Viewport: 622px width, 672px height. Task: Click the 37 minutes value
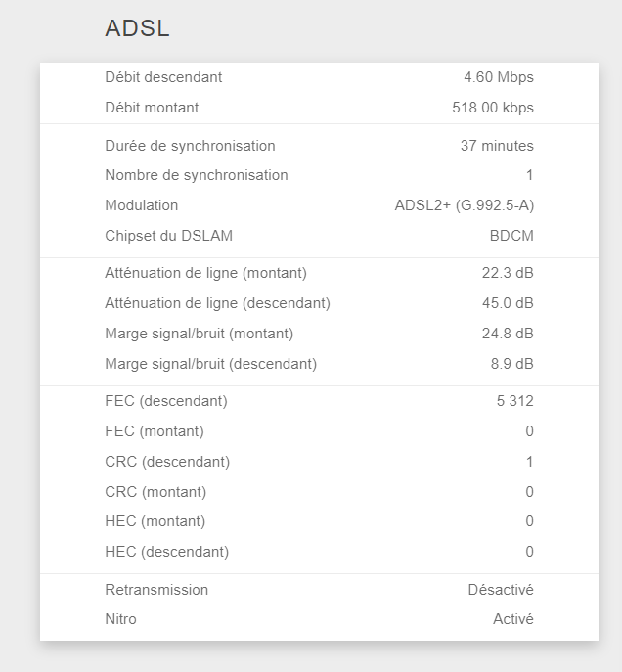(x=497, y=146)
